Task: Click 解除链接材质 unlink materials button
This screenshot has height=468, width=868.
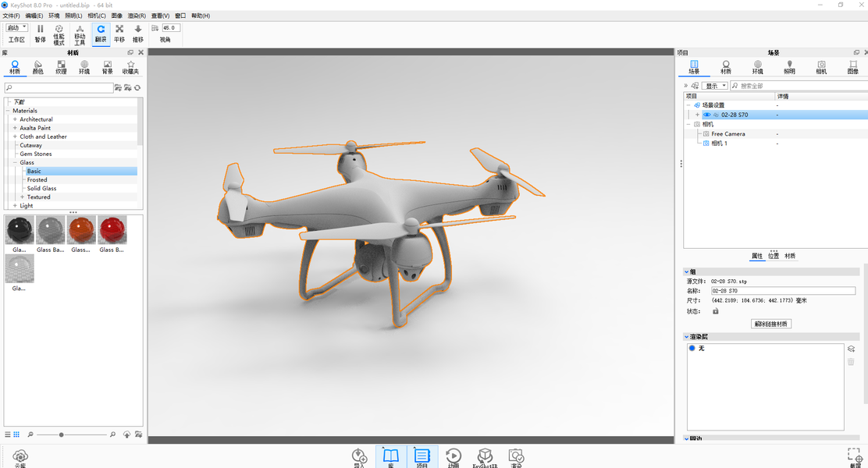Action: [771, 324]
